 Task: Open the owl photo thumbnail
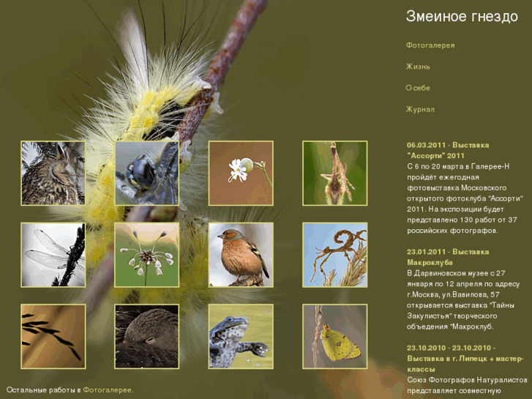(x=53, y=174)
